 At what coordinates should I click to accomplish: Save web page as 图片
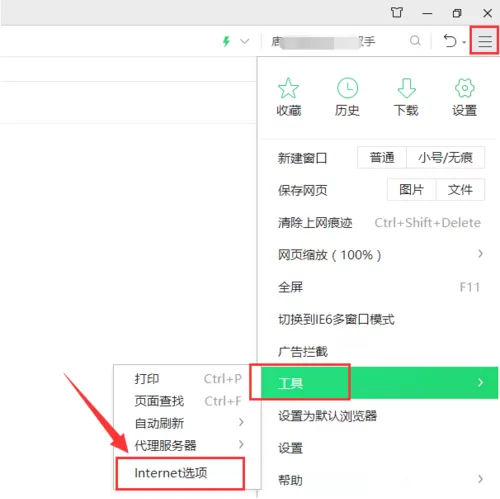point(412,190)
